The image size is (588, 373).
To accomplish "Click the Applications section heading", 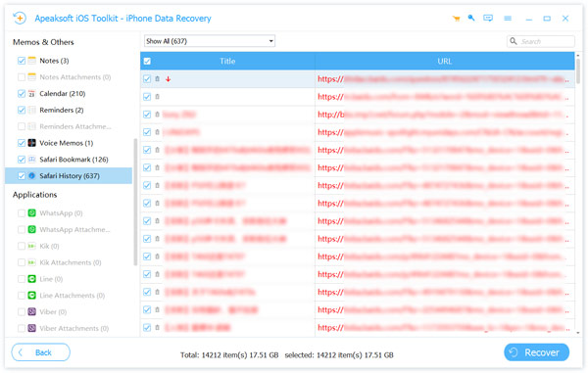I will (35, 195).
